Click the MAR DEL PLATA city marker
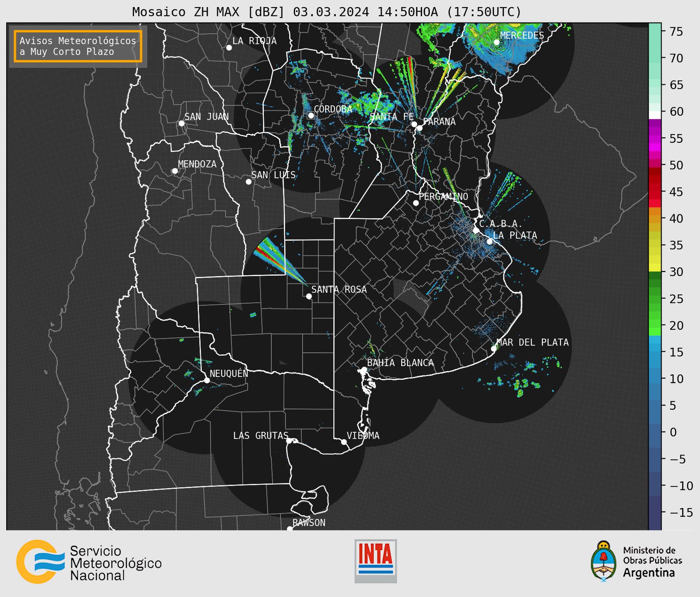This screenshot has width=700, height=597. point(493,349)
